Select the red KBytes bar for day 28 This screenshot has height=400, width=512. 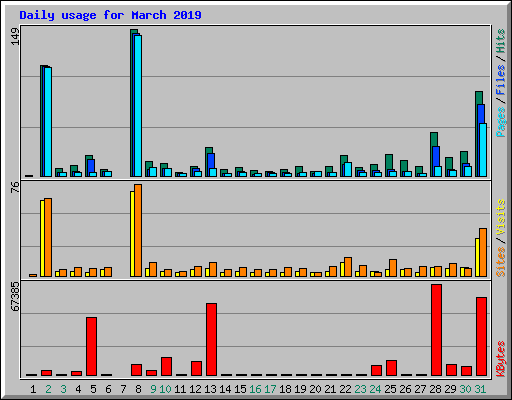(436, 330)
